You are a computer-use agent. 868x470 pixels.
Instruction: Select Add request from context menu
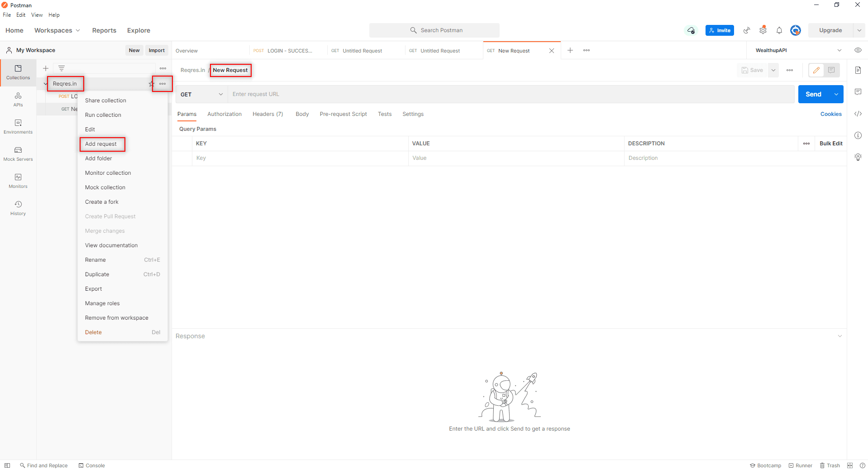pos(101,144)
